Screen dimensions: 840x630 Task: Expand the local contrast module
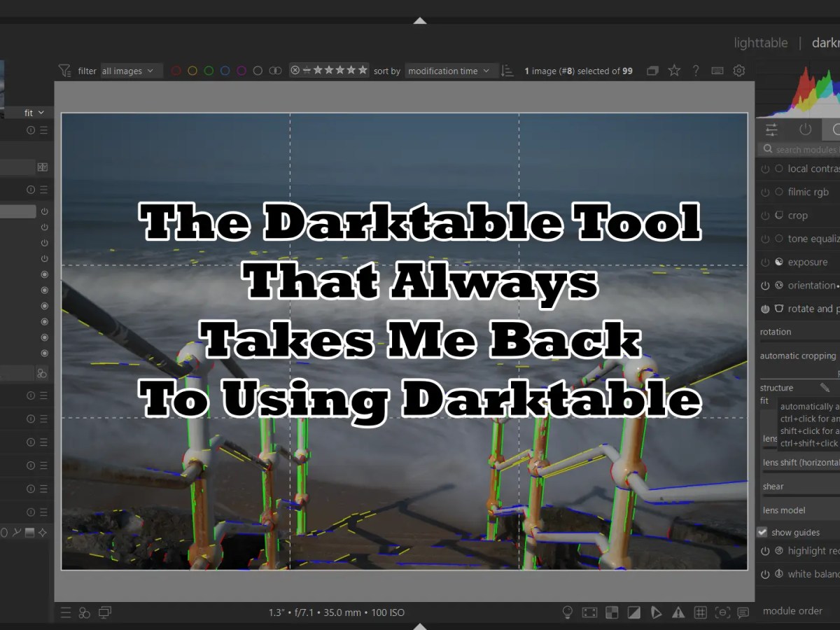click(813, 169)
